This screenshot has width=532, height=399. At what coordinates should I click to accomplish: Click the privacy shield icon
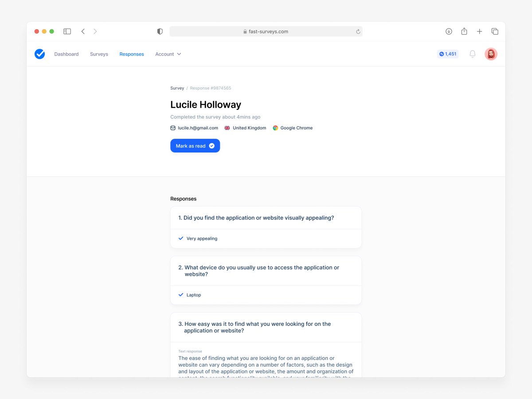[160, 31]
